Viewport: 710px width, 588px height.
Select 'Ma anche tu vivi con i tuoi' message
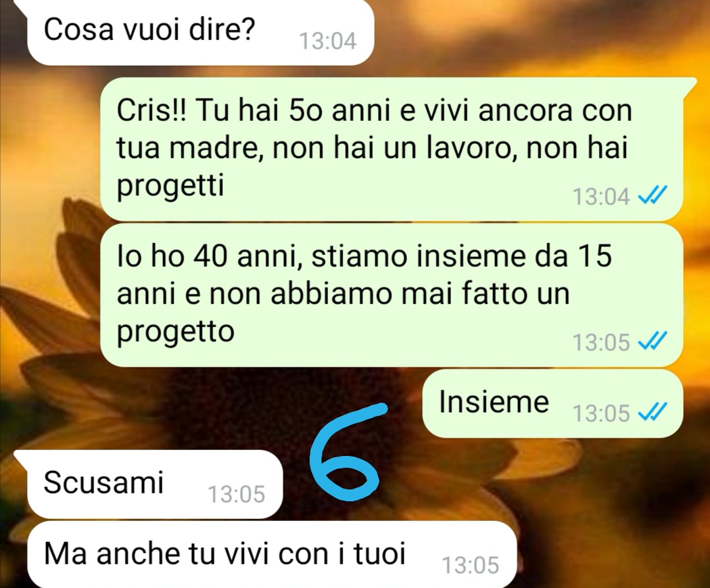pos(272,554)
